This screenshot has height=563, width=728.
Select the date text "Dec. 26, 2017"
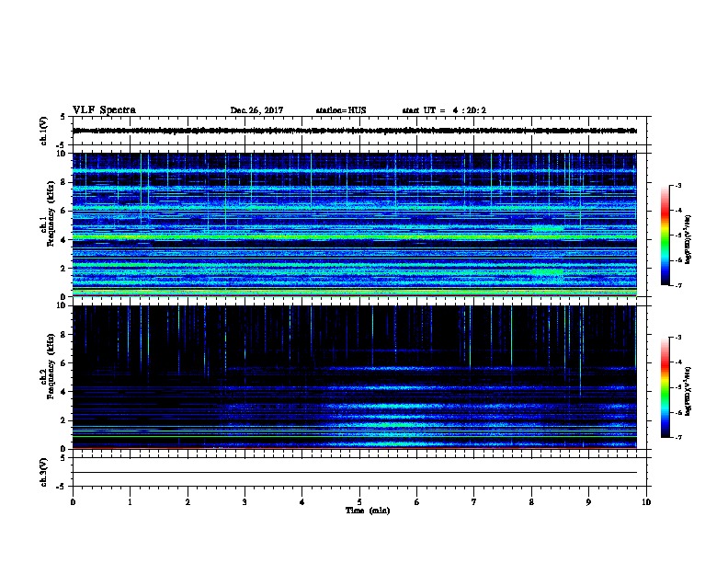point(256,110)
